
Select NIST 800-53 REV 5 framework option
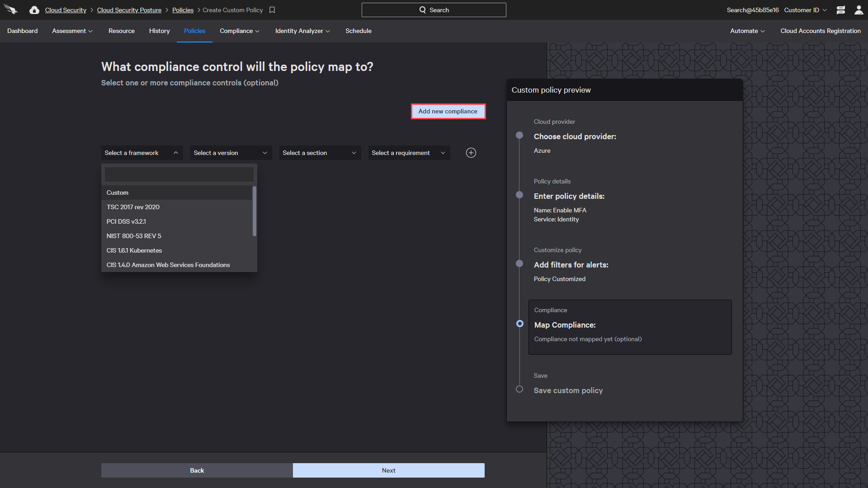(133, 236)
